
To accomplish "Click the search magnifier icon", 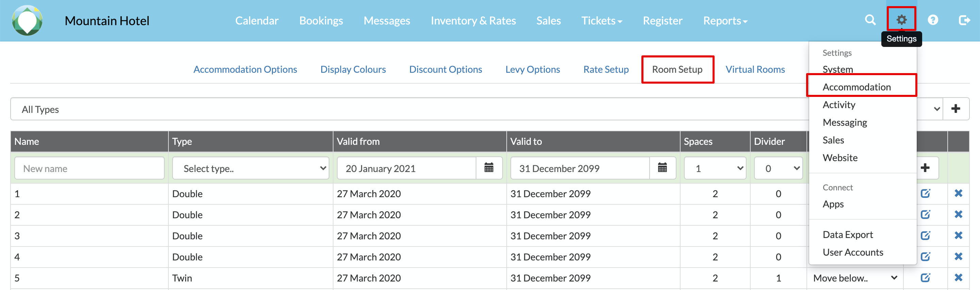I will tap(870, 20).
